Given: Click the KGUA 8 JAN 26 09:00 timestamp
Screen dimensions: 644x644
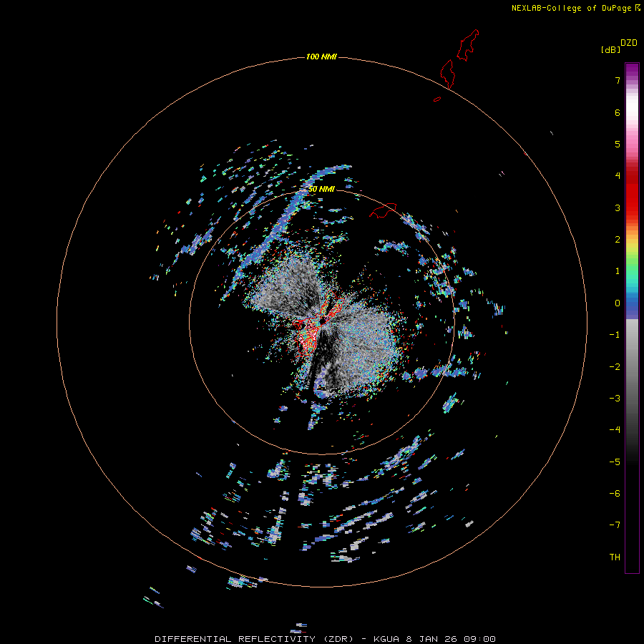Looking at the screenshot, I should (x=434, y=639).
